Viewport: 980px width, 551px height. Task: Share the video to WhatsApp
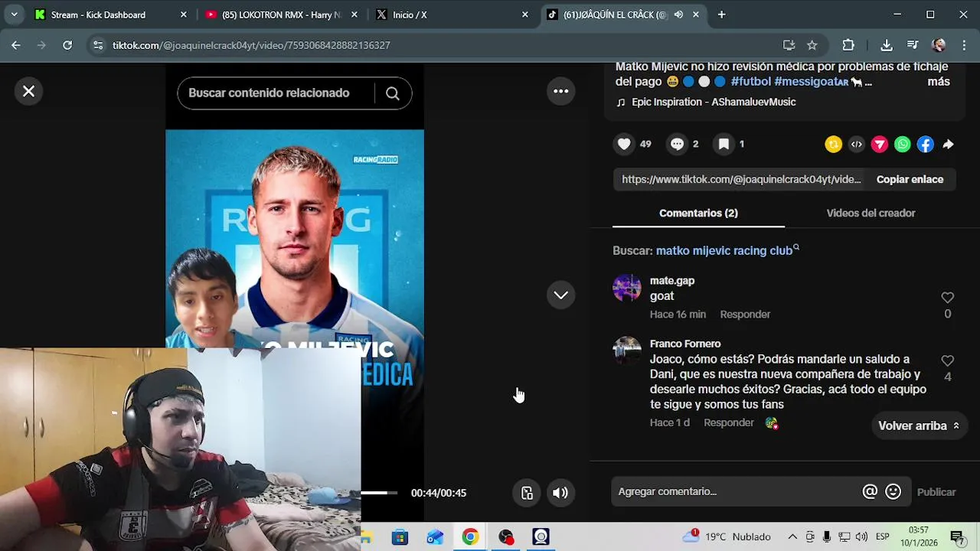pyautogui.click(x=903, y=144)
